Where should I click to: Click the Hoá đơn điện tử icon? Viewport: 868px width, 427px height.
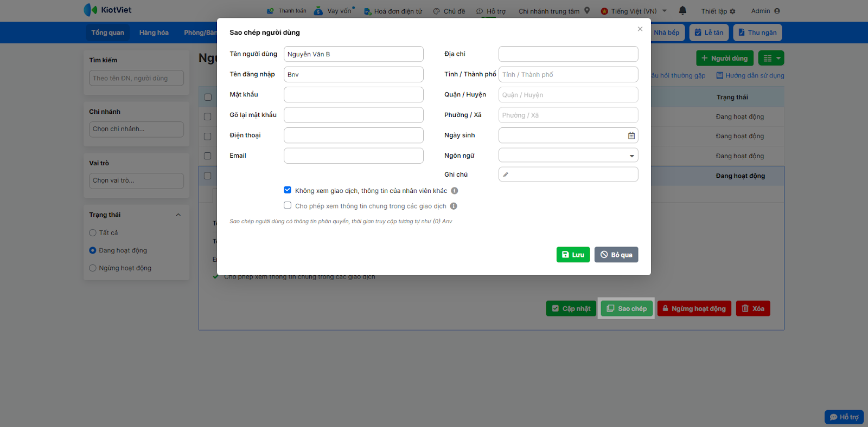pos(367,11)
